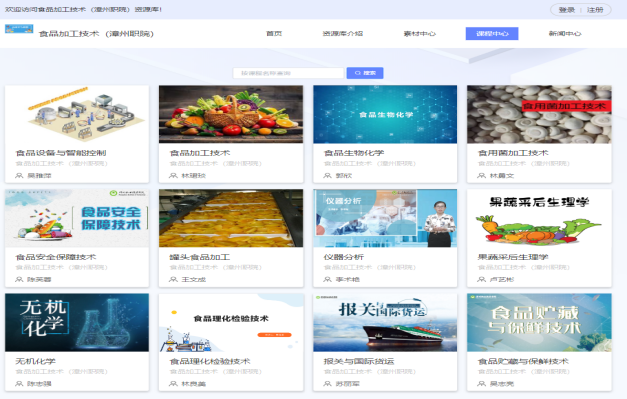Screen dimensions: 627x399
Task: Open the 罐头食品加工 course thumbnail
Action: point(231,218)
